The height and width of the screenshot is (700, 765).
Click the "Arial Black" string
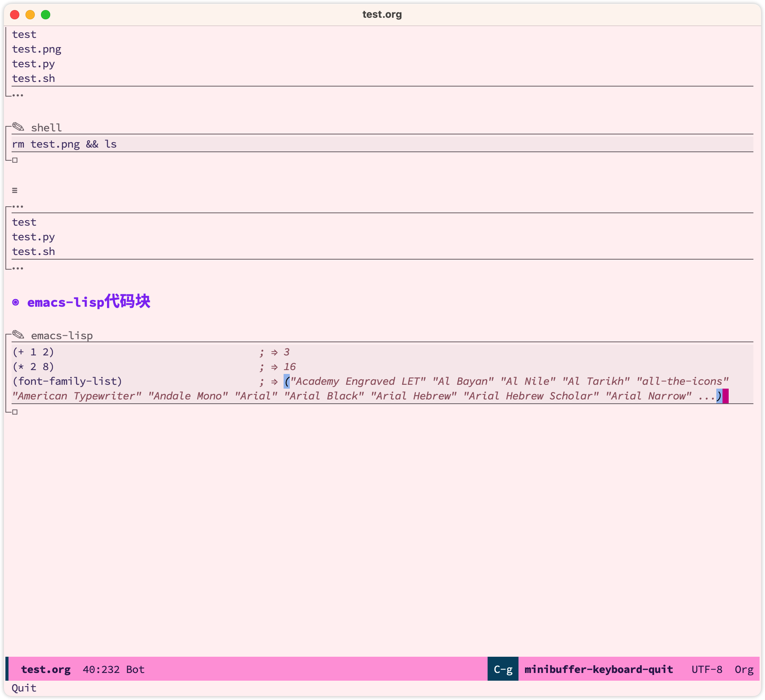(x=324, y=396)
